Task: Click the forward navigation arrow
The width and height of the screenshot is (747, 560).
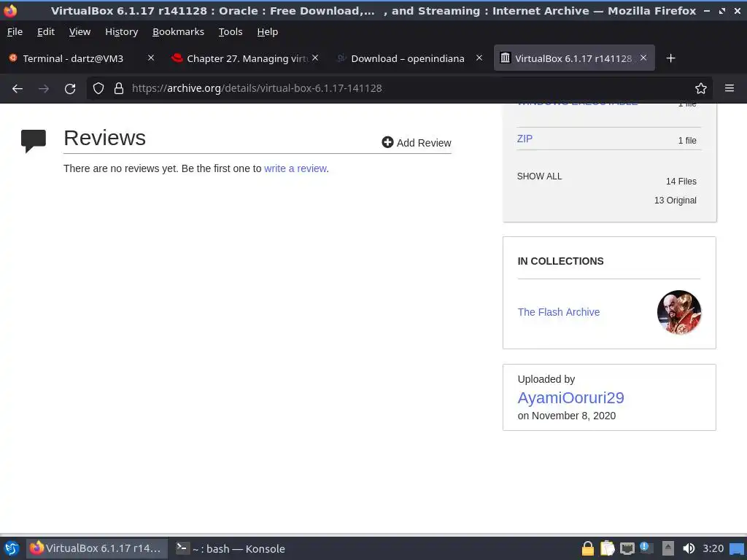Action: click(44, 88)
